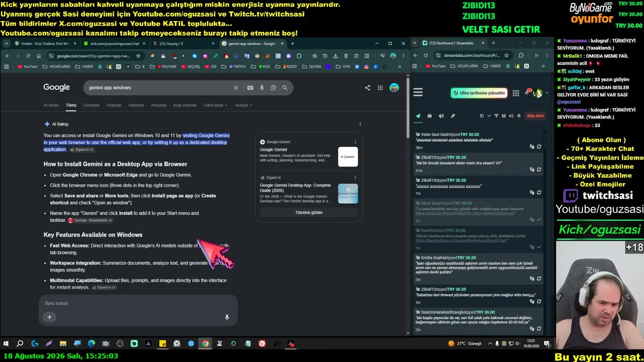Image resolution: width=644 pixels, height=362 pixels.
Task: Click the Skip Alert button
Action: coord(535,116)
